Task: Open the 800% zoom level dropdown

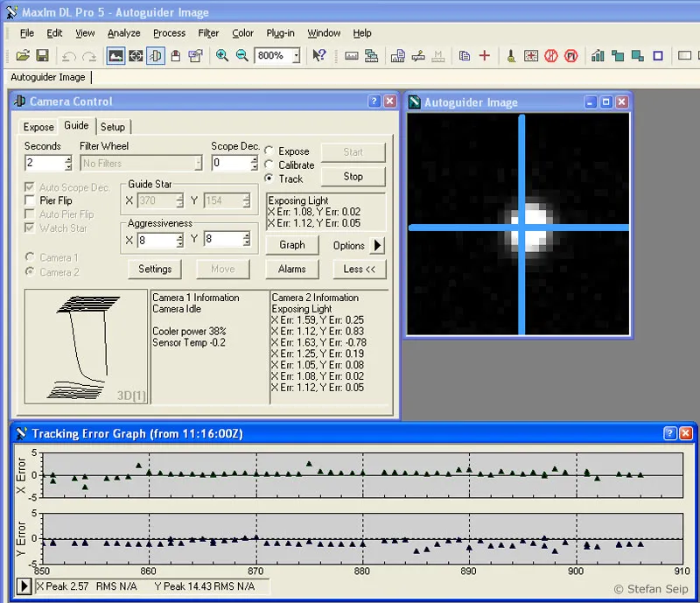Action: (x=296, y=56)
